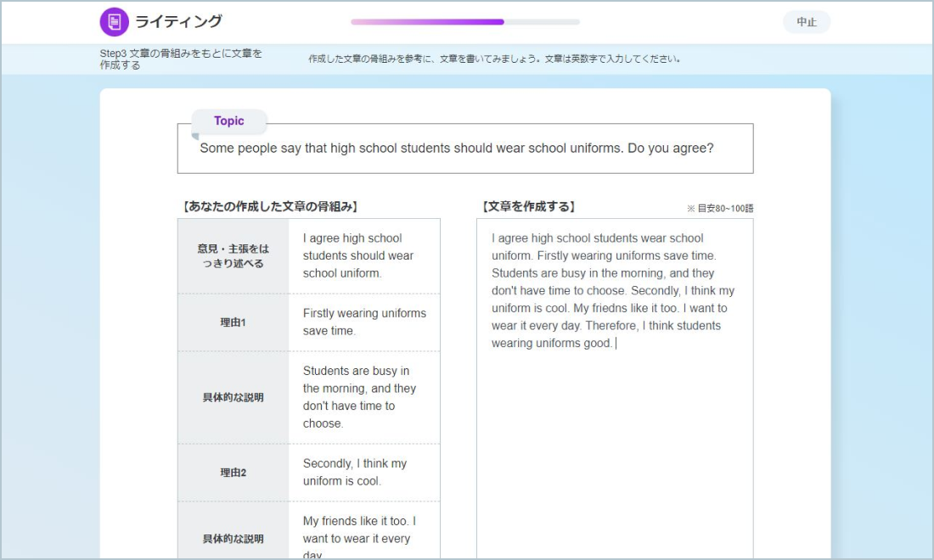Click the outline text 'Secondly, I think my uniform is cool.'
The height and width of the screenshot is (560, 934).
(354, 472)
